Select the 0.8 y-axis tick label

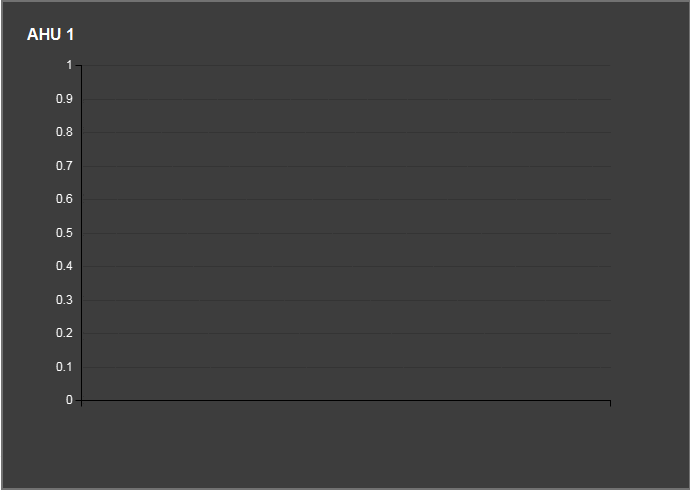click(64, 132)
